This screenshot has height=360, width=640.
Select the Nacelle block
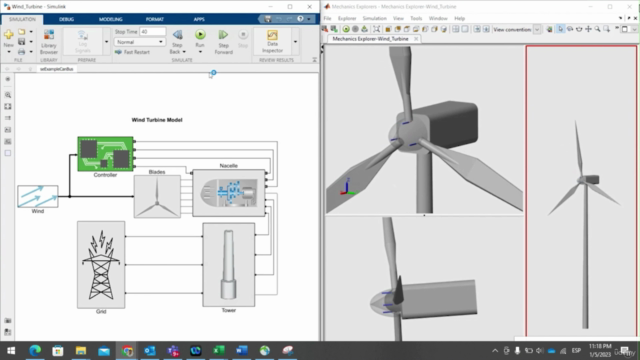pyautogui.click(x=229, y=193)
